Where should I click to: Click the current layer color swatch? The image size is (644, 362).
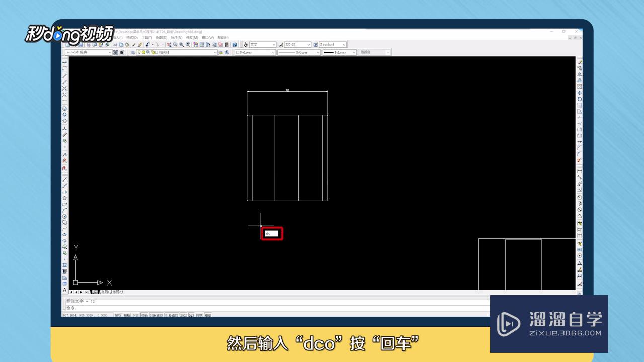(157, 53)
